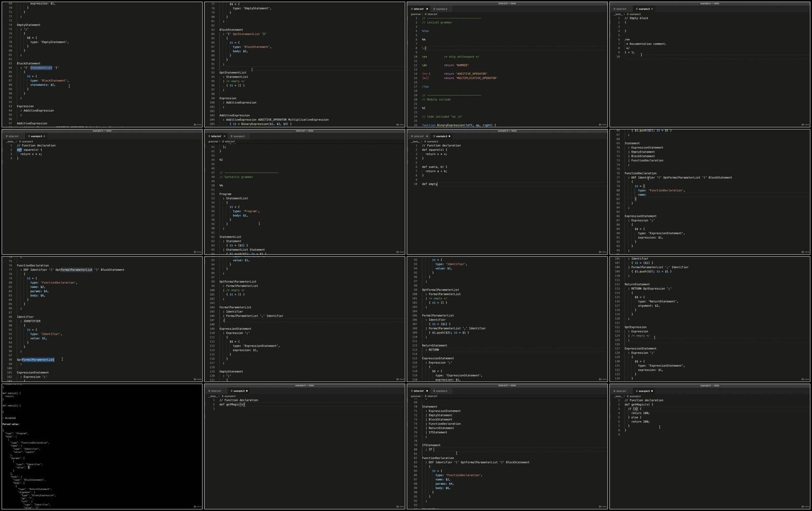Click grammar breadcrumb in Lexical grammar frame
The image size is (812, 511).
click(415, 14)
